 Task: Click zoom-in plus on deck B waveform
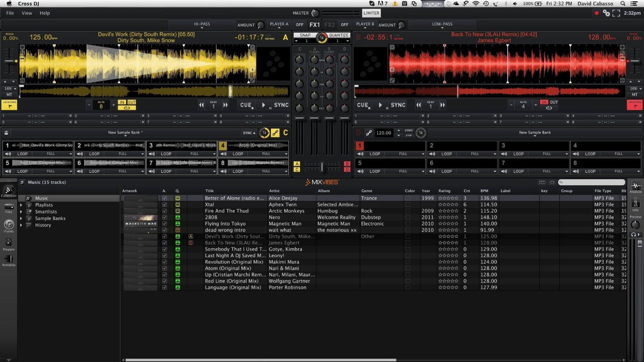[x=622, y=47]
